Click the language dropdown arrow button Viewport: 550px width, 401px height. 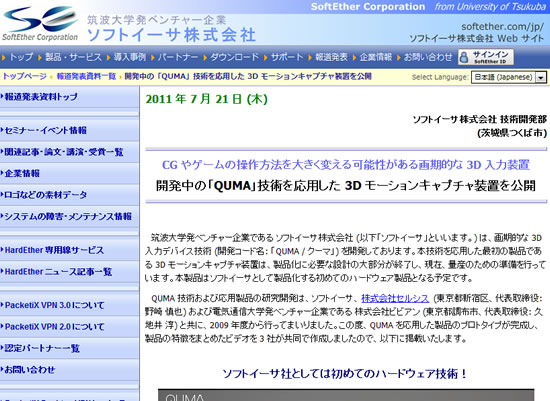(x=541, y=77)
